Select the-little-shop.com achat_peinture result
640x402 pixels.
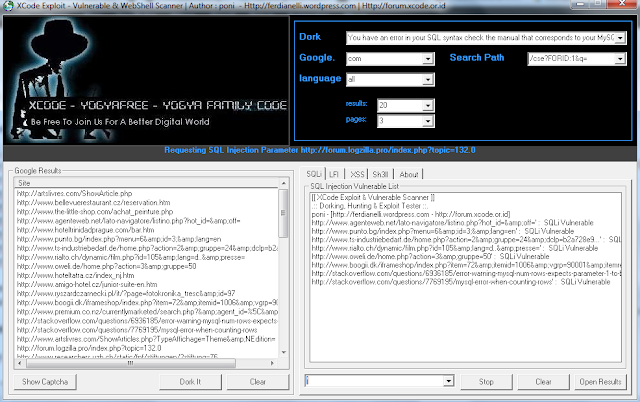pyautogui.click(x=95, y=212)
